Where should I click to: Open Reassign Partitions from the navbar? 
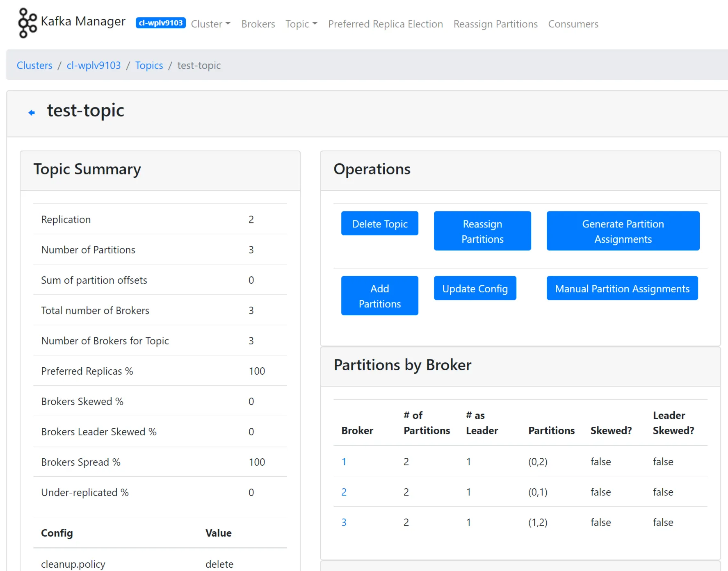point(495,24)
